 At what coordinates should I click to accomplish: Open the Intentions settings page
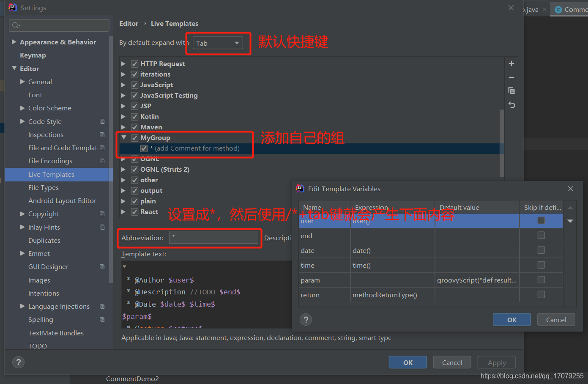click(44, 293)
